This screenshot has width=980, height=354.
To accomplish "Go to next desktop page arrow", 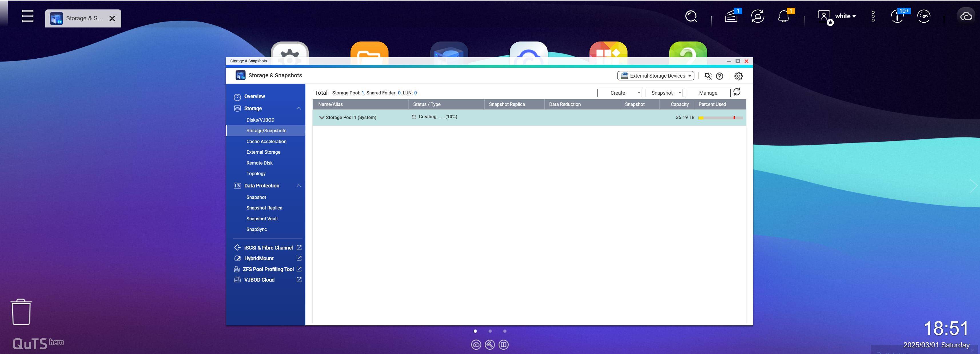I will 973,186.
